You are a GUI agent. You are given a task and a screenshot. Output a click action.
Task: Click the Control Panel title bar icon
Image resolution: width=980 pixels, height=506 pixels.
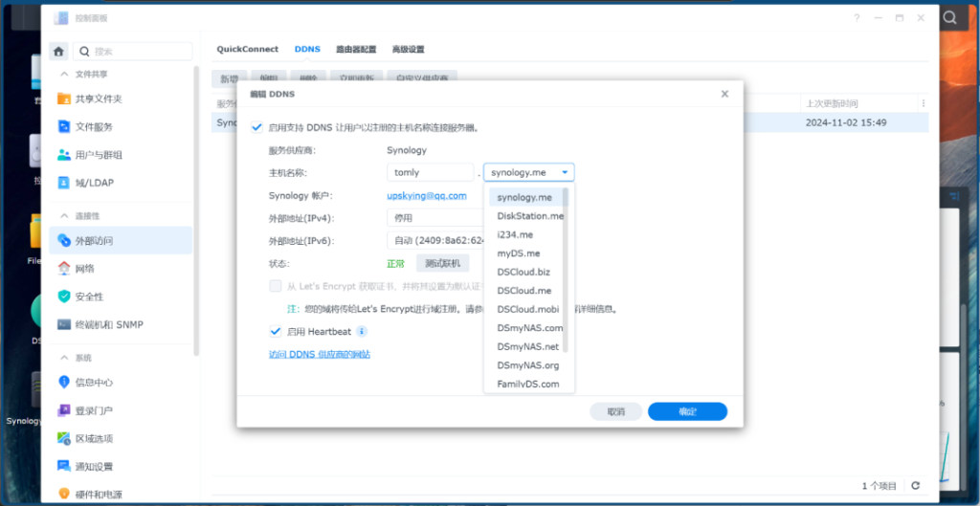pos(60,18)
